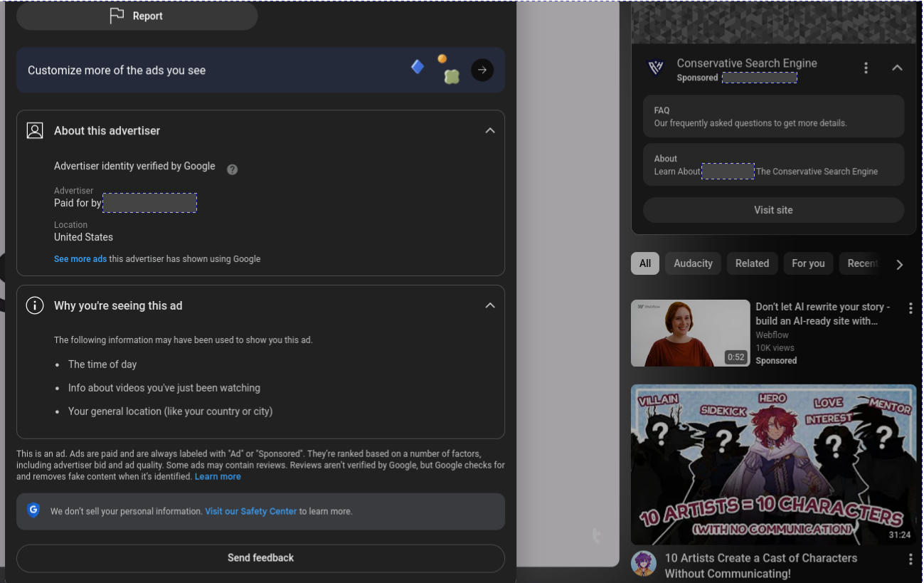924x583 pixels.
Task: Click the Learn more link
Action: (x=218, y=477)
